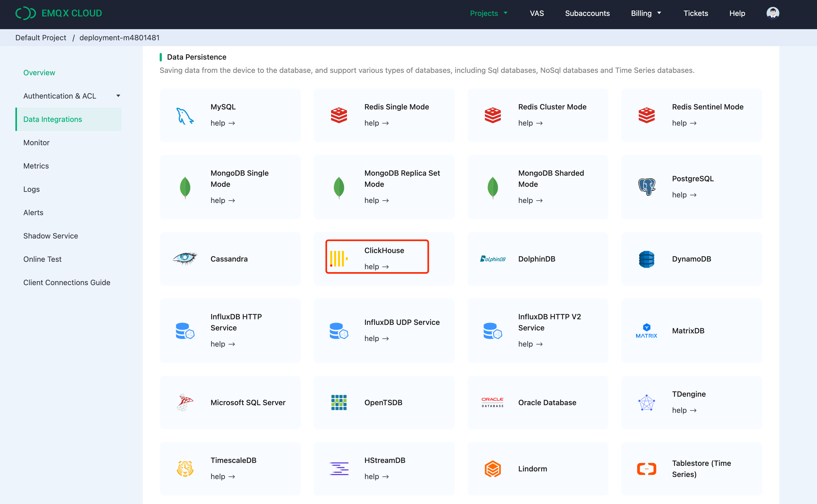
Task: Click the EMQX Cloud logo
Action: point(58,13)
